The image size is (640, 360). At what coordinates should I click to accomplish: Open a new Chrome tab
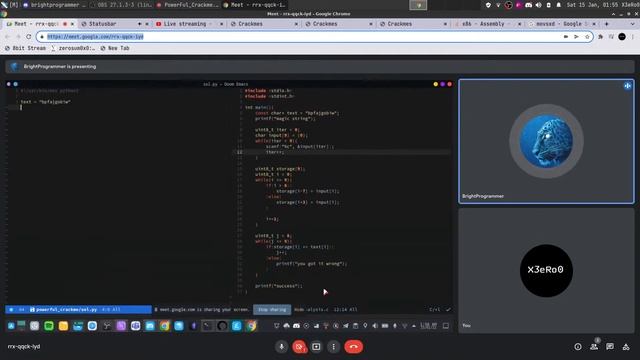pos(607,24)
